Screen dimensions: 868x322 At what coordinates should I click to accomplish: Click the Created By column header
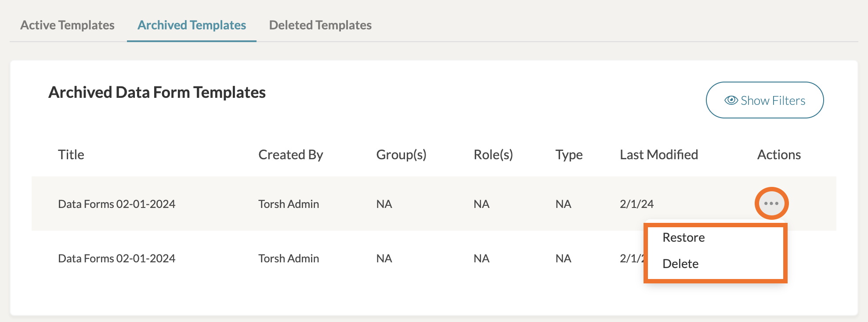[x=290, y=155]
